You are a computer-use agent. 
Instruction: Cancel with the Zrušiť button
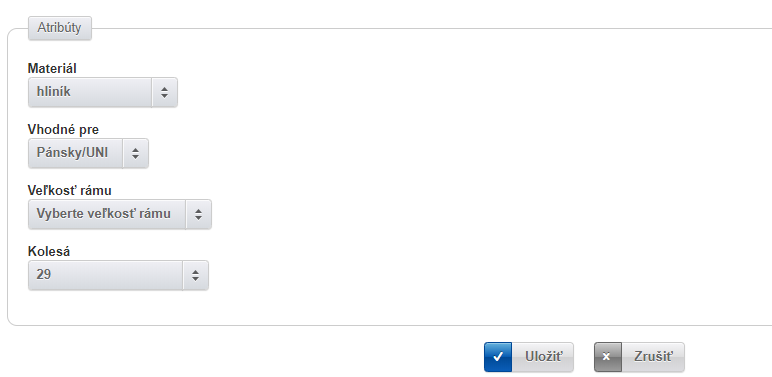click(639, 357)
